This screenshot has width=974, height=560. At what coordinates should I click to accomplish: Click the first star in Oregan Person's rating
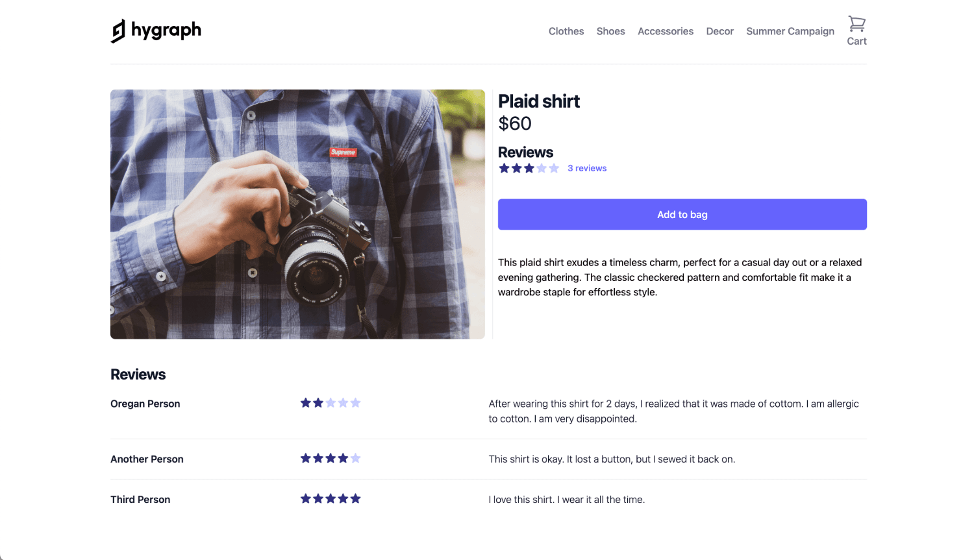[x=306, y=402]
